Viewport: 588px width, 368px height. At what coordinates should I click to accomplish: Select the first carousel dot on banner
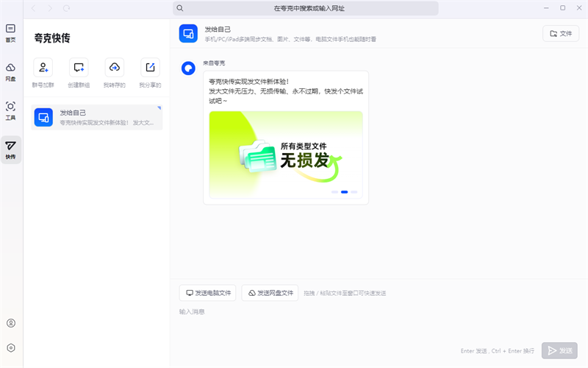tap(334, 192)
